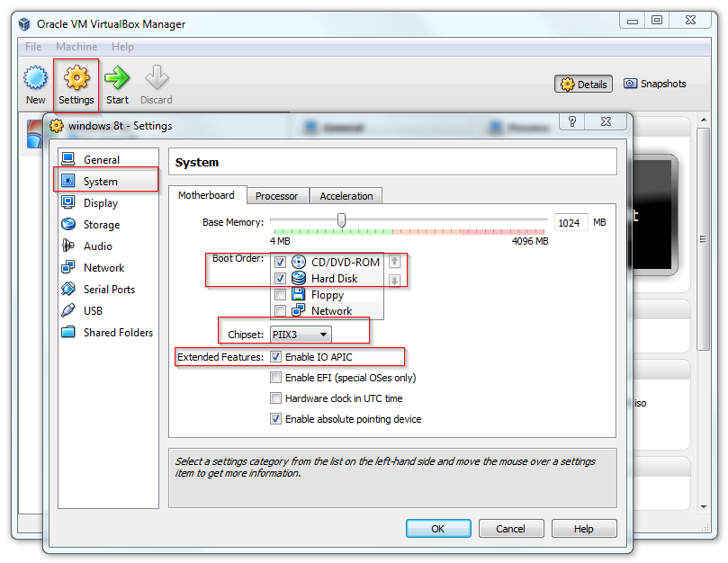Screen dimensions: 728x563
Task: Switch to the Motherboard tab
Action: 207,195
